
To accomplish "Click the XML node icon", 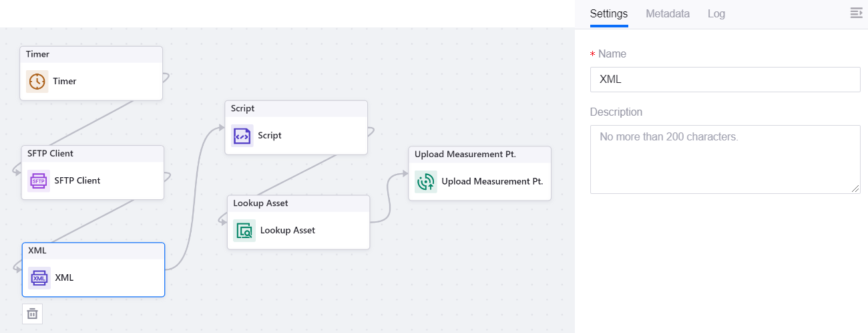I will coord(39,277).
